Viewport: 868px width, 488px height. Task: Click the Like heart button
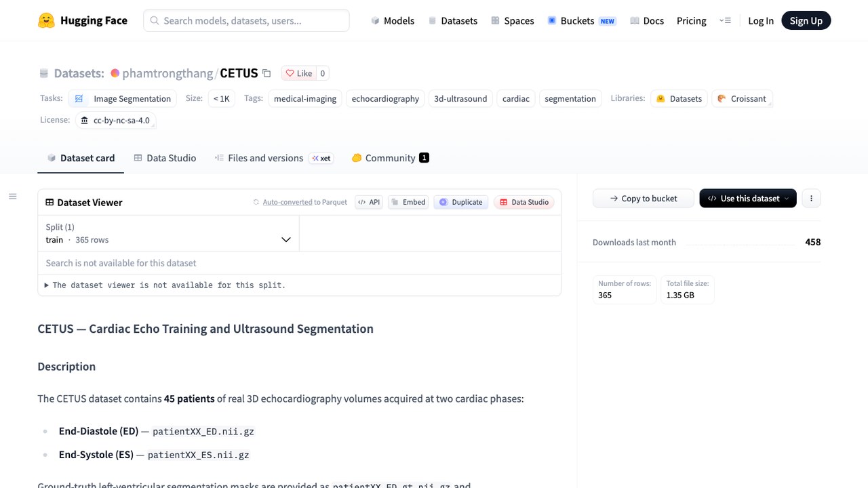click(x=298, y=73)
